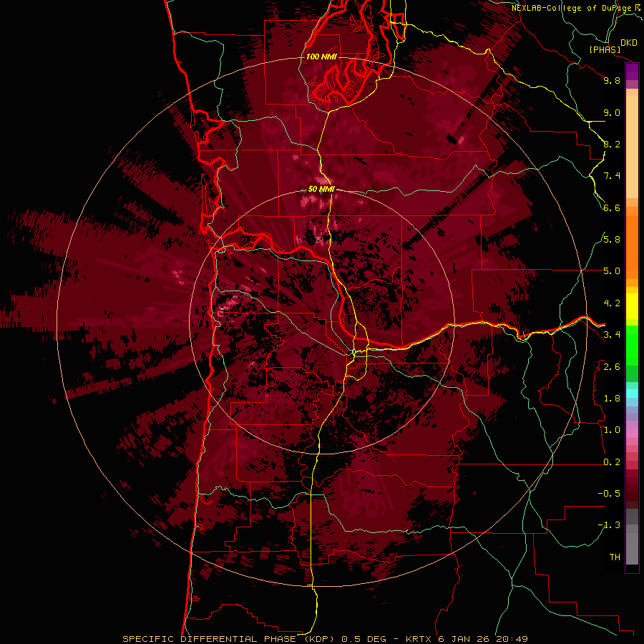The width and height of the screenshot is (644, 644).
Task: Click the 1.0 scale value
Action: (x=612, y=430)
